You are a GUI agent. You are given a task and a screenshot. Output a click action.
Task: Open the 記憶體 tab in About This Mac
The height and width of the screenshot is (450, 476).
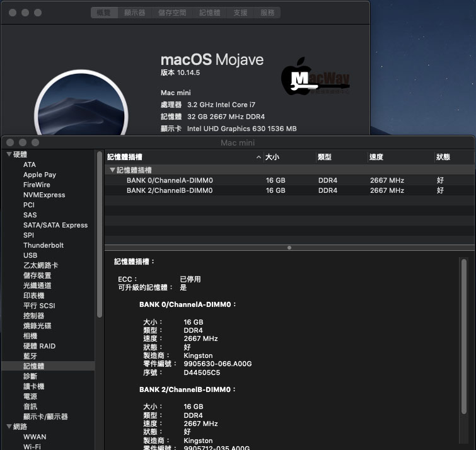[210, 13]
